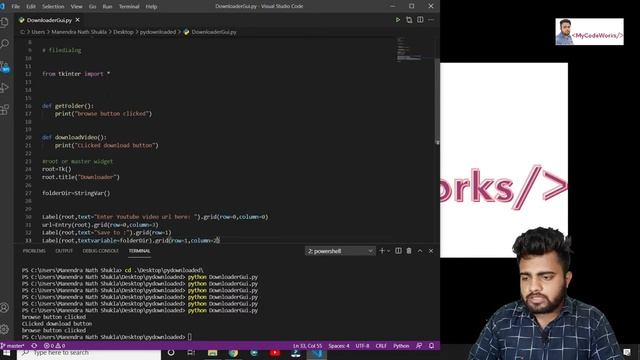Open Chrome from the taskbar
This screenshot has width=640, height=360.
click(233, 353)
